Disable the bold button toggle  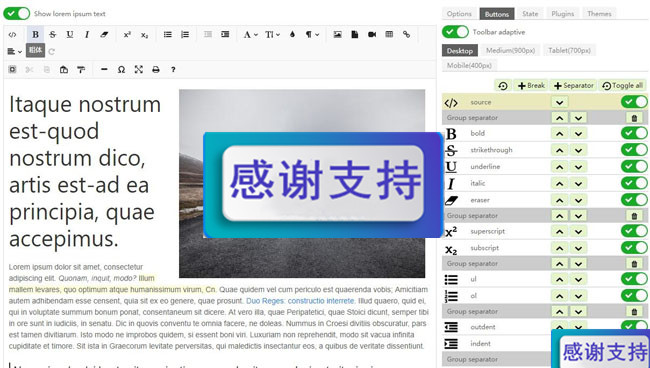pos(634,133)
